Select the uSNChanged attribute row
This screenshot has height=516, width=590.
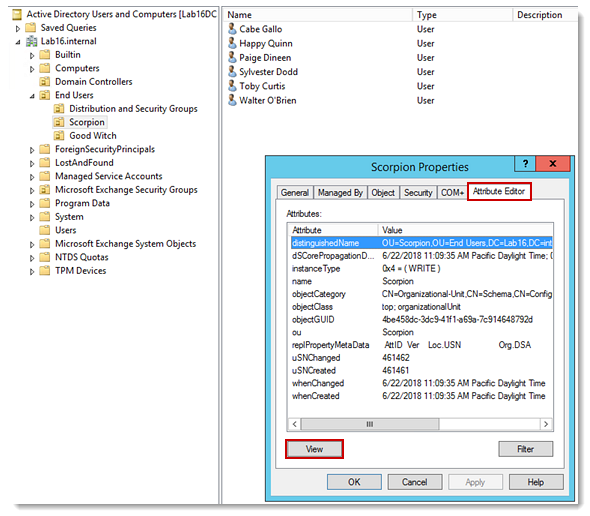(x=421, y=358)
